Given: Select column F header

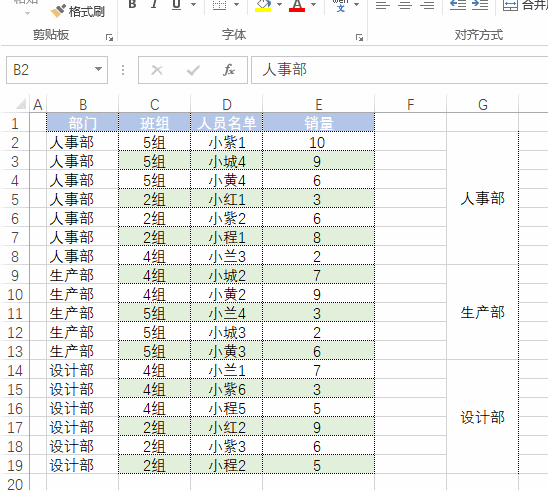Looking at the screenshot, I should 411,104.
